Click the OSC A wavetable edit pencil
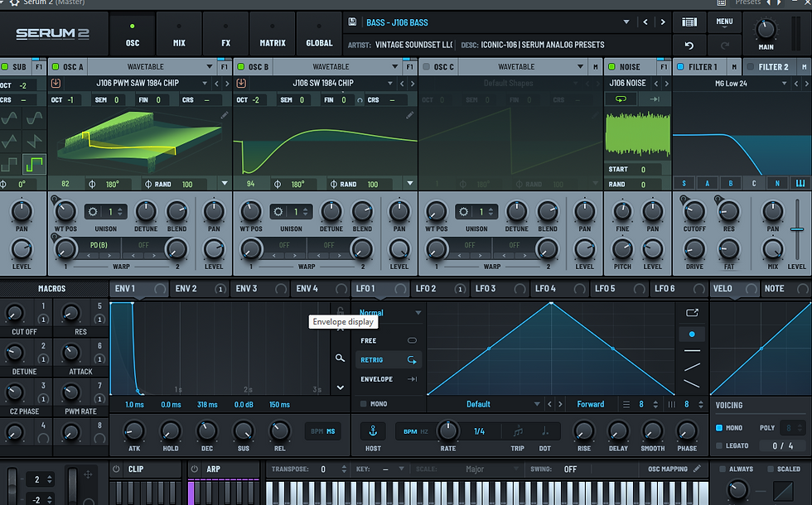This screenshot has height=505, width=812. point(225,115)
